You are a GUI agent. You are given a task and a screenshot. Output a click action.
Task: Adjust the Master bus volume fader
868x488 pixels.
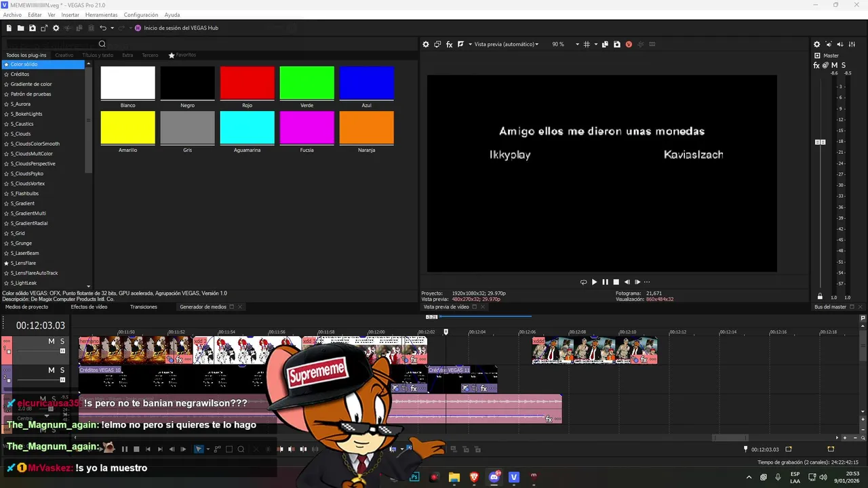click(x=820, y=142)
